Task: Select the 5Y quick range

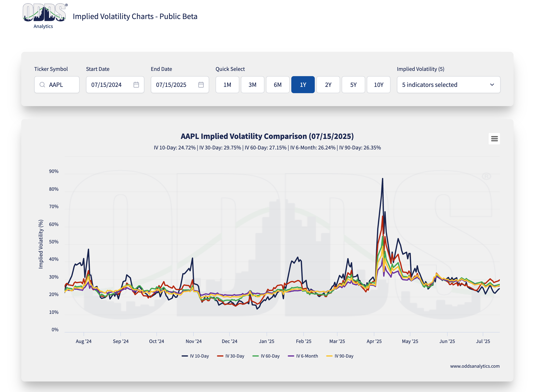Action: [x=353, y=85]
